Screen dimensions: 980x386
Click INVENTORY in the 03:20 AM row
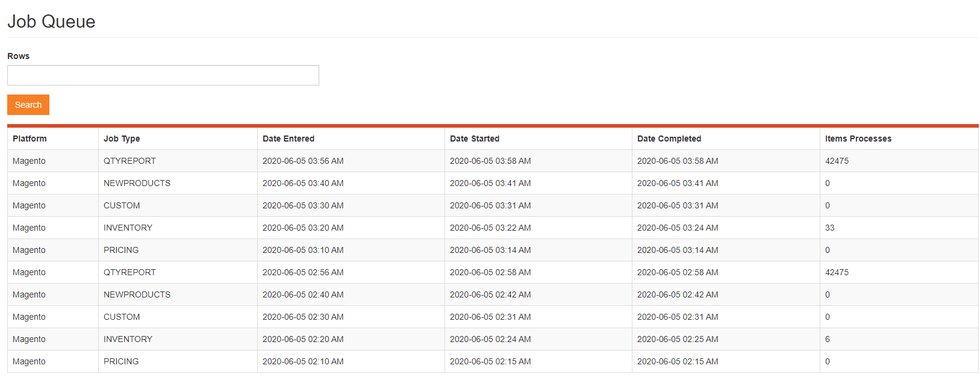point(128,228)
